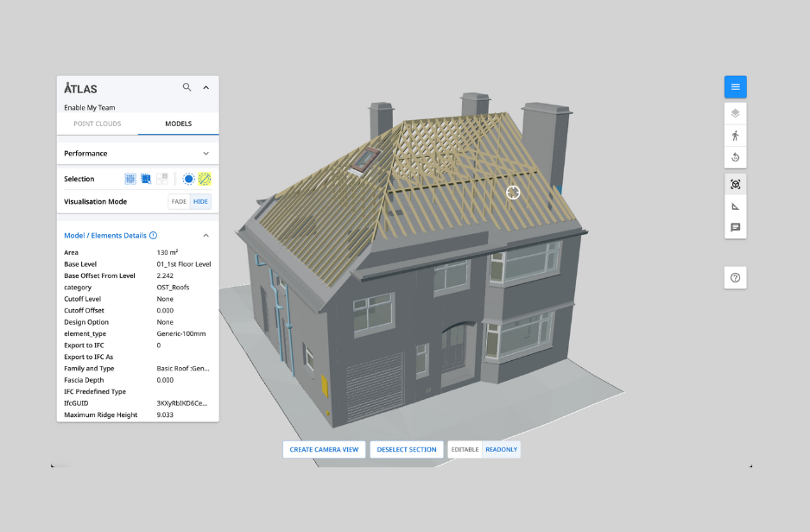The height and width of the screenshot is (532, 810).
Task: Switch to READONLY mode
Action: pyautogui.click(x=501, y=449)
